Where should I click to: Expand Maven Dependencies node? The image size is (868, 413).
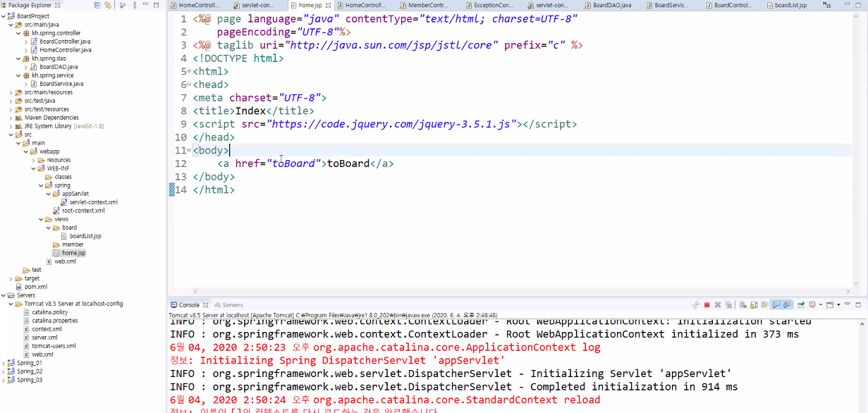11,118
